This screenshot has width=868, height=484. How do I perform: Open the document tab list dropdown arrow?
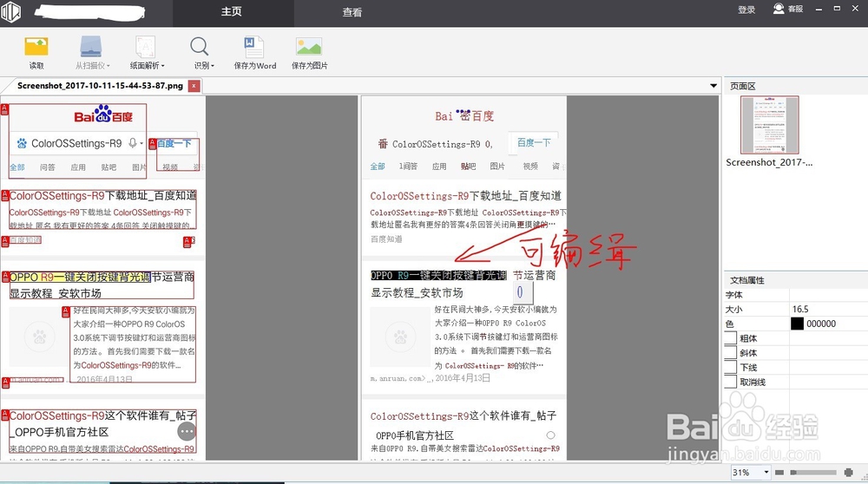(713, 86)
